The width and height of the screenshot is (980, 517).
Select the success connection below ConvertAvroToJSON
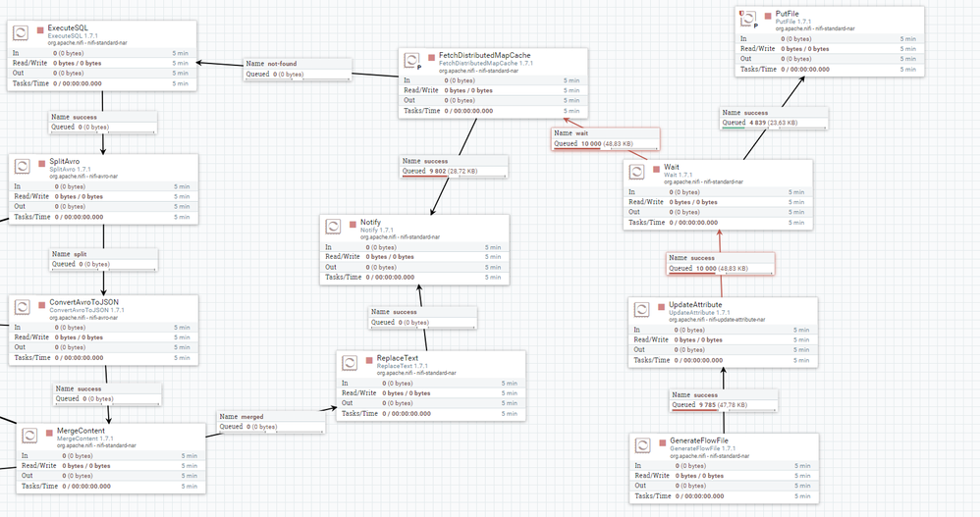point(107,393)
